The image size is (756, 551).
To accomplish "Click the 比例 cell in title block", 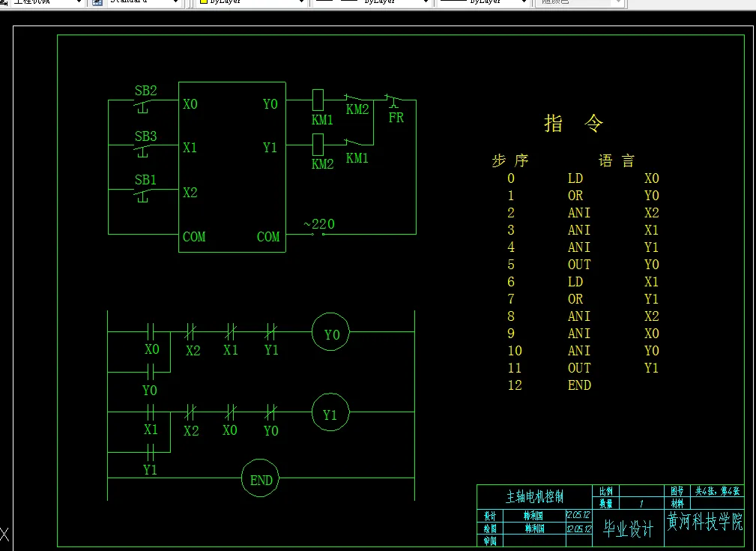I will [x=605, y=491].
